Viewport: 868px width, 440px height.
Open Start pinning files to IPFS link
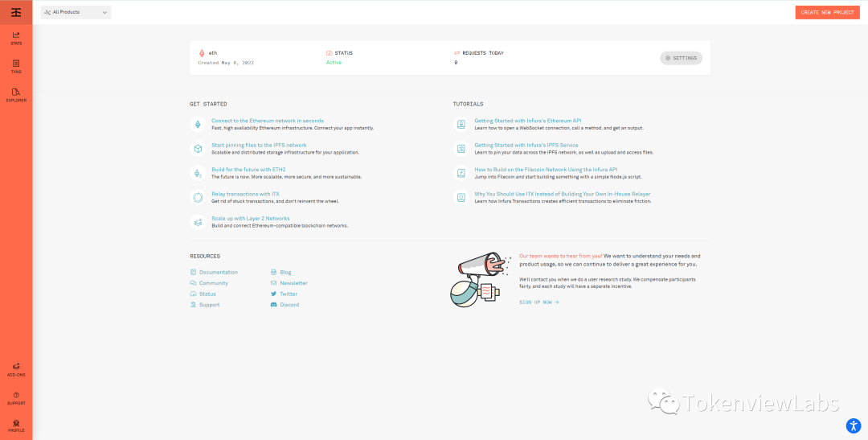(x=259, y=145)
